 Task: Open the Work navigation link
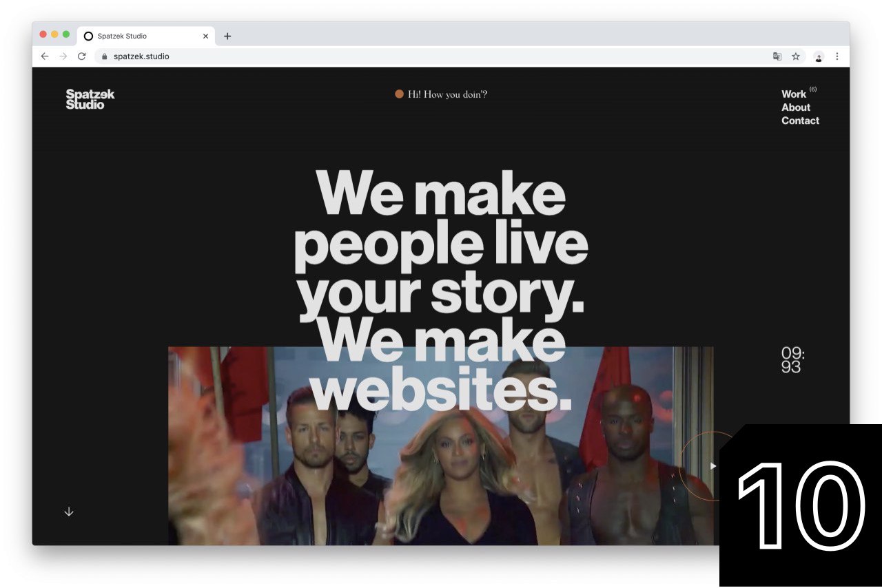point(794,94)
